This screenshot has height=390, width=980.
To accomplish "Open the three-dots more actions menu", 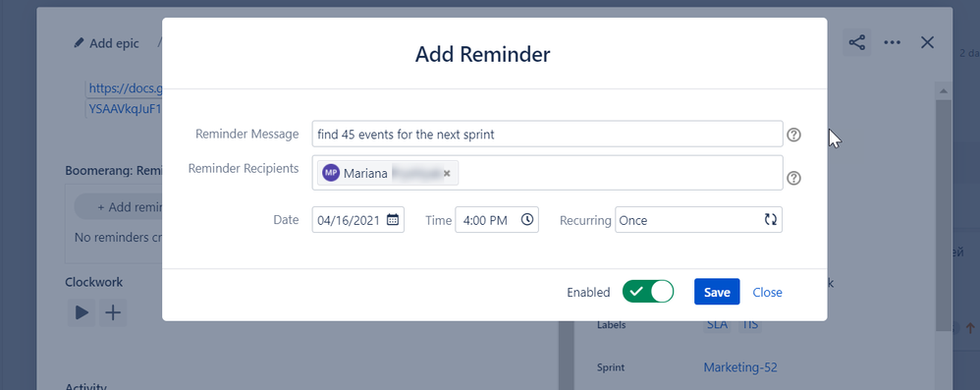I will tap(892, 42).
